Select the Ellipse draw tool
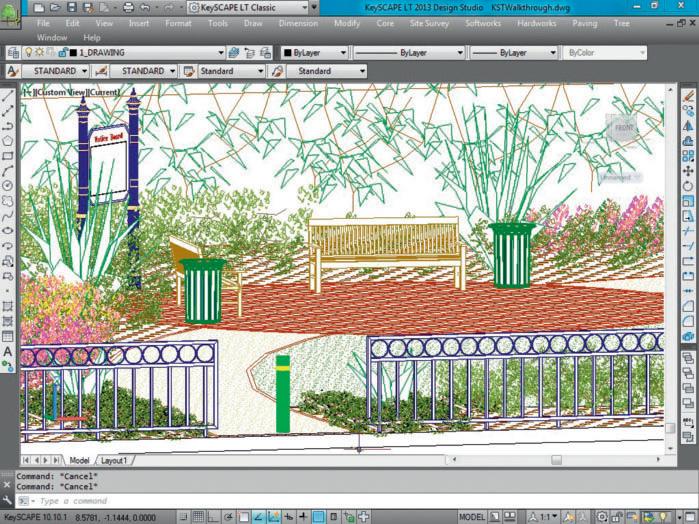Image resolution: width=699 pixels, height=524 pixels. pos(8,231)
